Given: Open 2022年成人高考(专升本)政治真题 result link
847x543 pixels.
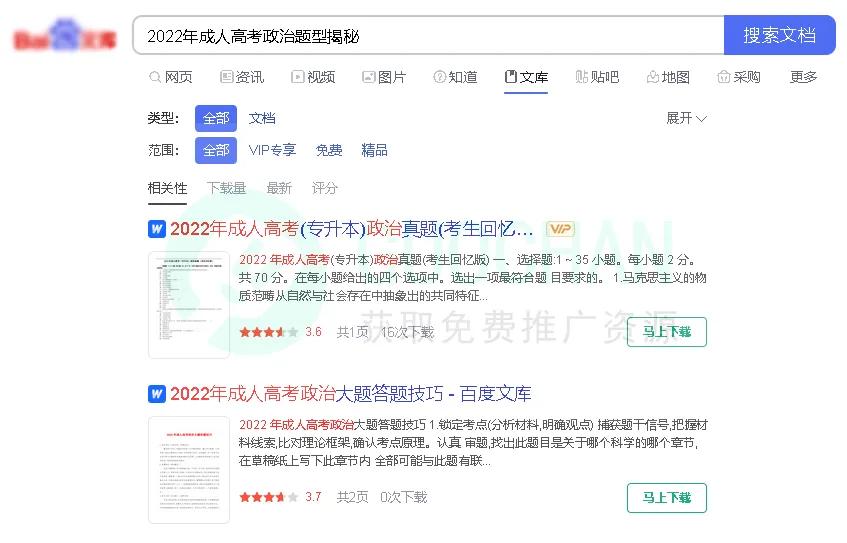Looking at the screenshot, I should tap(352, 229).
